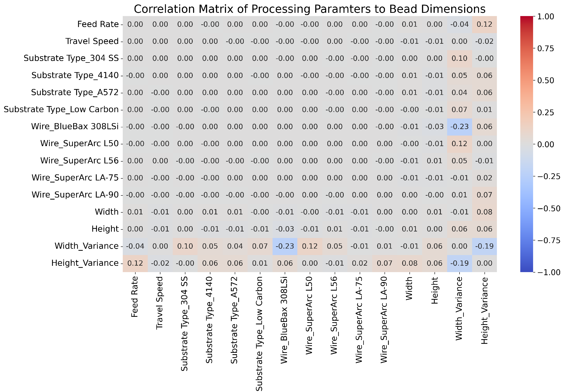The image size is (565, 392).
Task: Click the rotated "Wire_SuperArc L56" x-axis label
Action: pos(334,316)
